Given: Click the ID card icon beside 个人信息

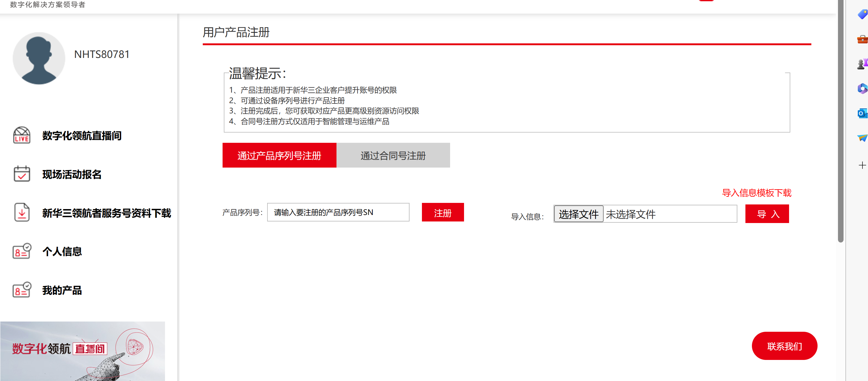Looking at the screenshot, I should pyautogui.click(x=22, y=251).
